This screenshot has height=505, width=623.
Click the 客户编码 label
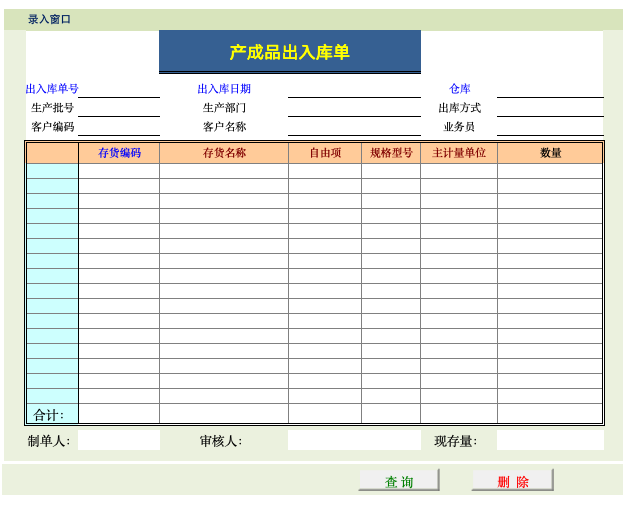tap(52, 127)
